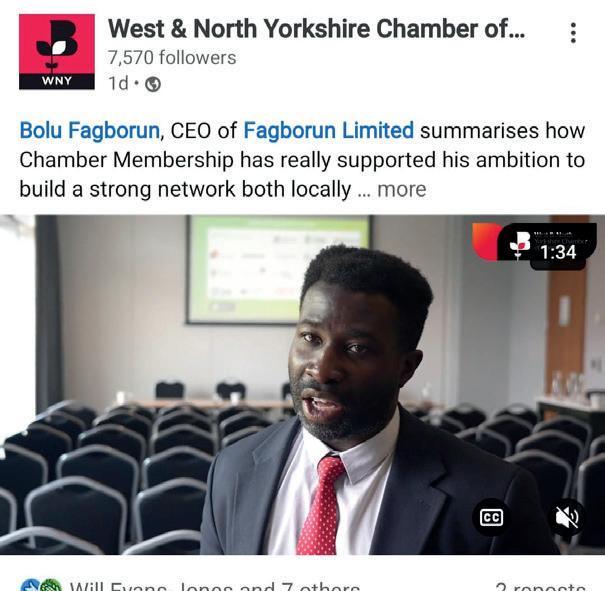This screenshot has width=605, height=591.
Task: Open the Fagborun Limited company link
Action: coord(328,130)
